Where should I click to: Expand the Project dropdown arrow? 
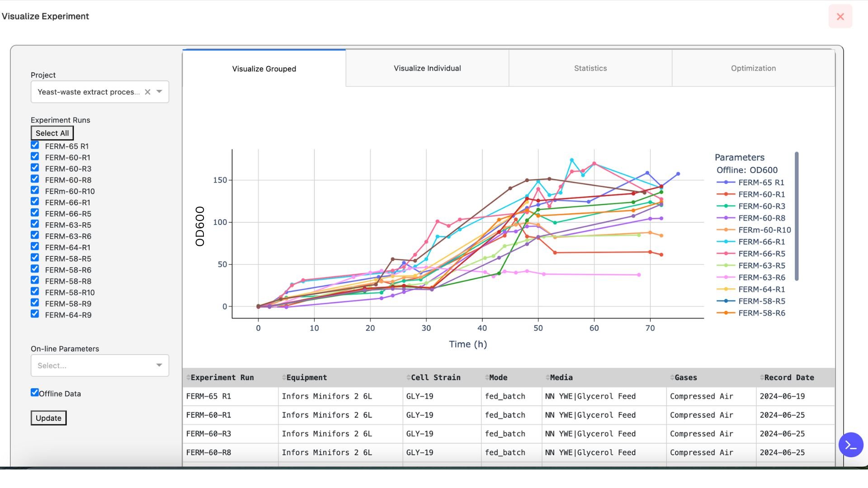tap(159, 92)
